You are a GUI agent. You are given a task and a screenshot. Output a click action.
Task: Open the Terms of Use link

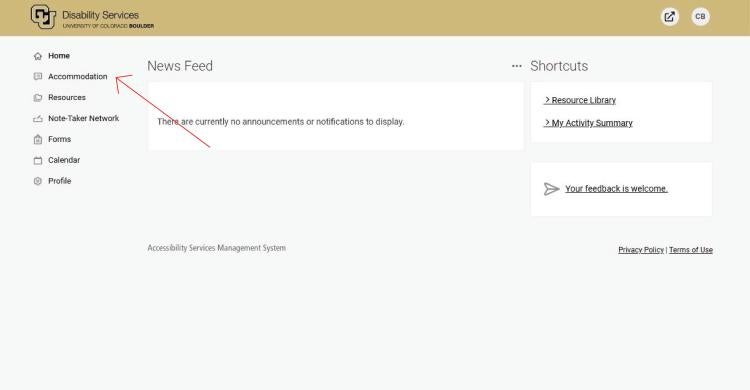point(691,250)
